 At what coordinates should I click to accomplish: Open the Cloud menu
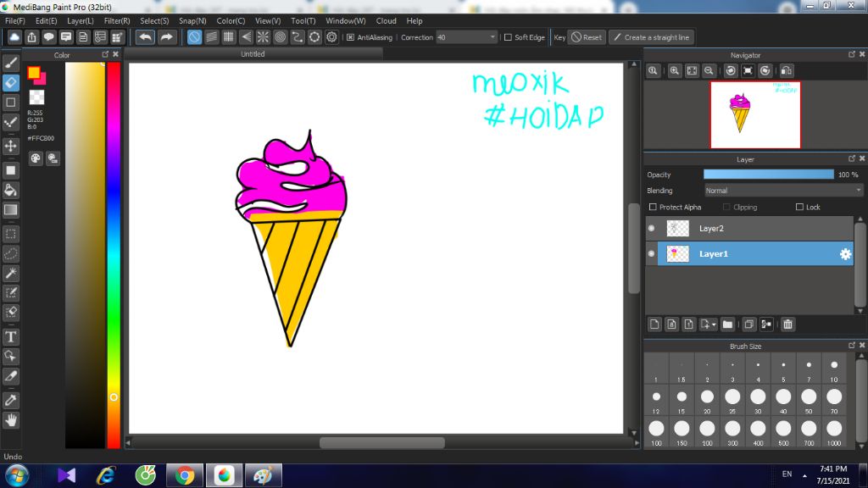386,21
